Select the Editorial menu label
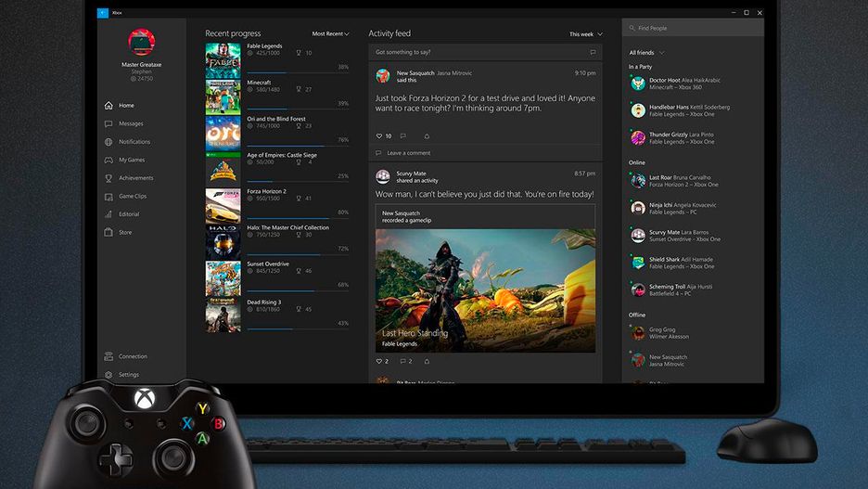 128,214
